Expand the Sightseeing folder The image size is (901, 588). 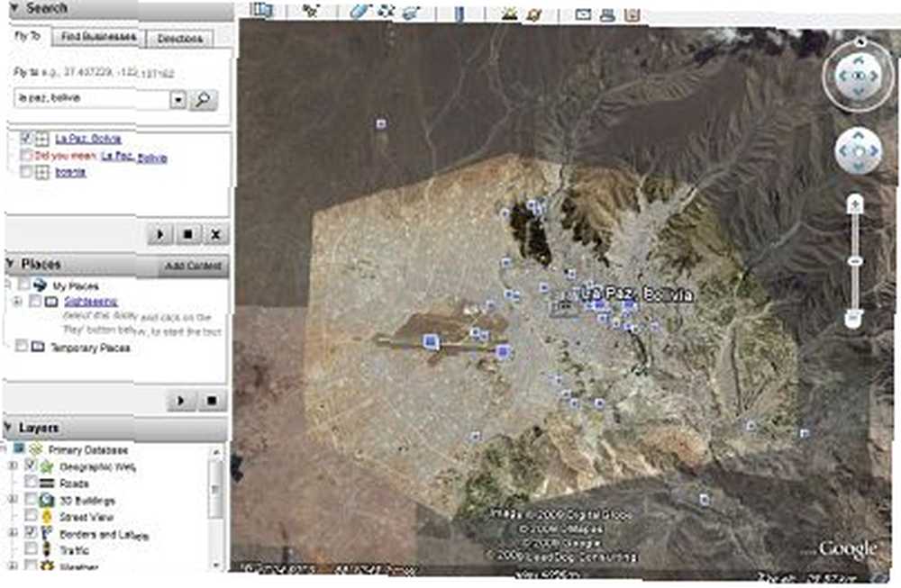point(17,301)
